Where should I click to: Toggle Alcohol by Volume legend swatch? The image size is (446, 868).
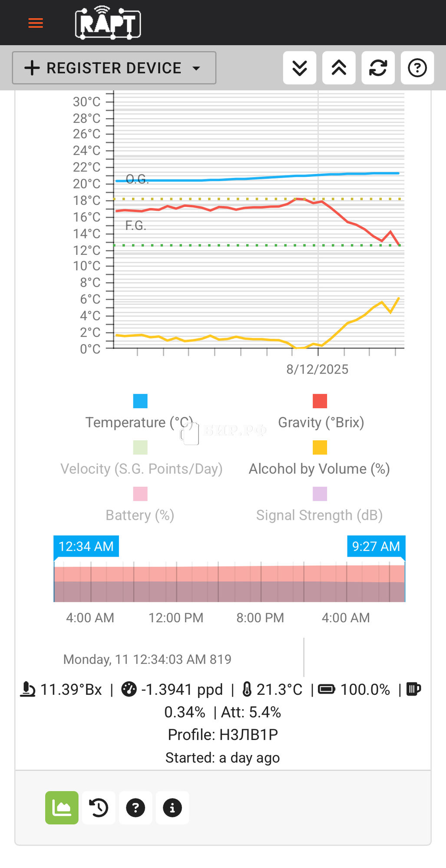(320, 448)
